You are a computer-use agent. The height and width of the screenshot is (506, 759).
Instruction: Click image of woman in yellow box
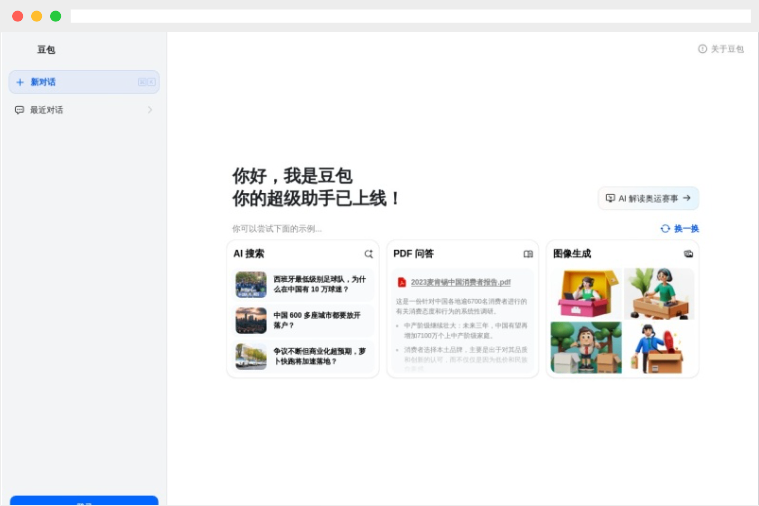coord(586,294)
